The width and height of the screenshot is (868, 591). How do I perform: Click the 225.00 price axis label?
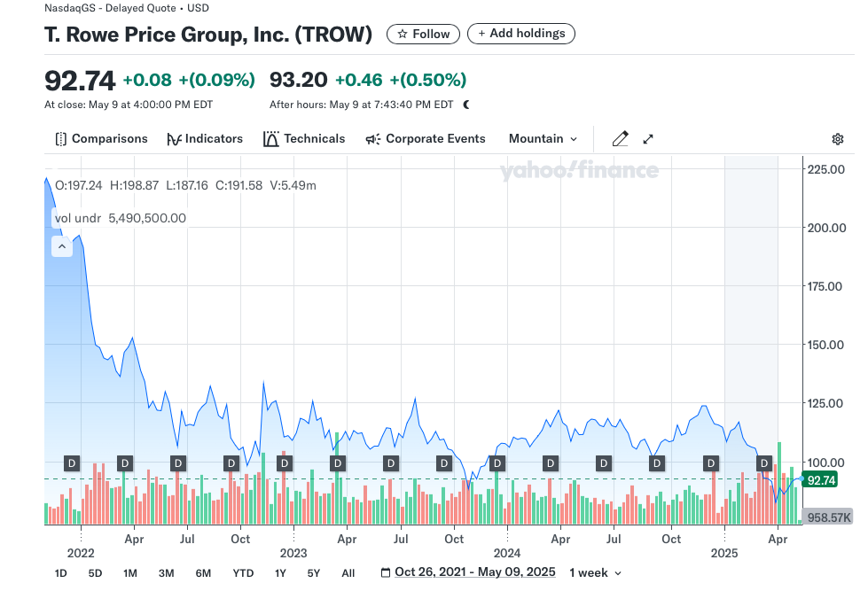pyautogui.click(x=826, y=169)
